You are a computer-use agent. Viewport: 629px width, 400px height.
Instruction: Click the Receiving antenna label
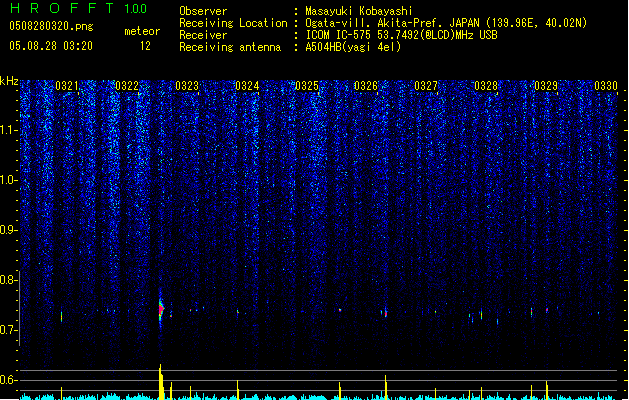230,47
